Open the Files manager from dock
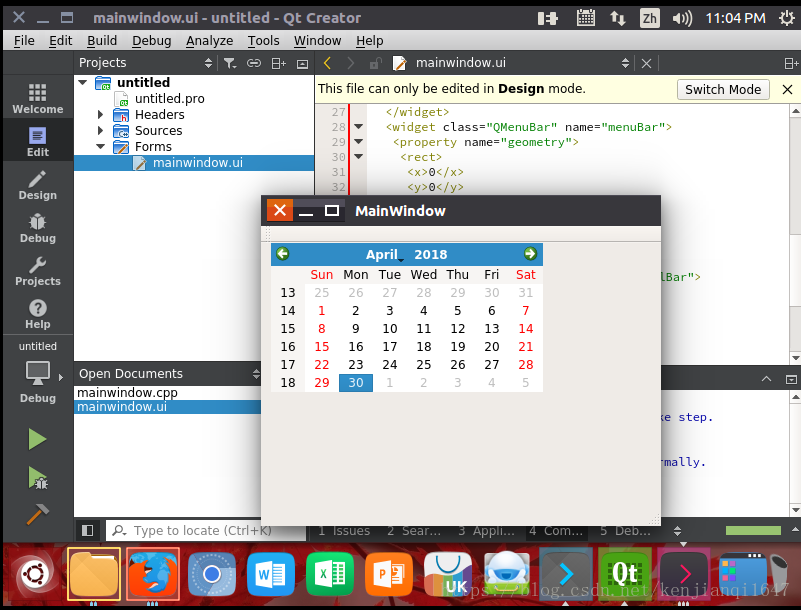The image size is (801, 610). [x=94, y=573]
